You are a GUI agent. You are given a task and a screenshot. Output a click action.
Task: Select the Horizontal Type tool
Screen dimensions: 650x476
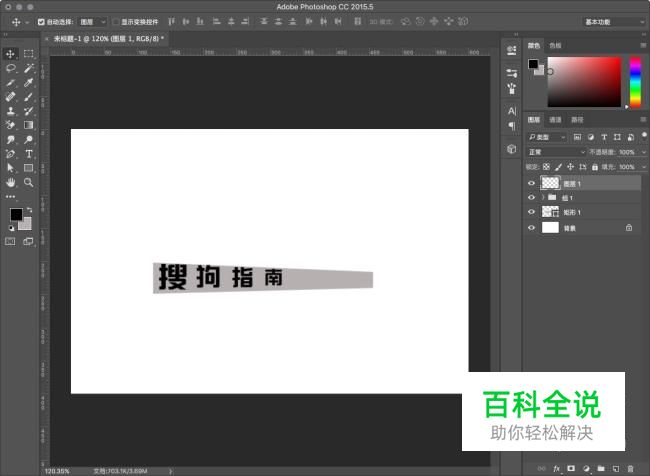(28, 154)
